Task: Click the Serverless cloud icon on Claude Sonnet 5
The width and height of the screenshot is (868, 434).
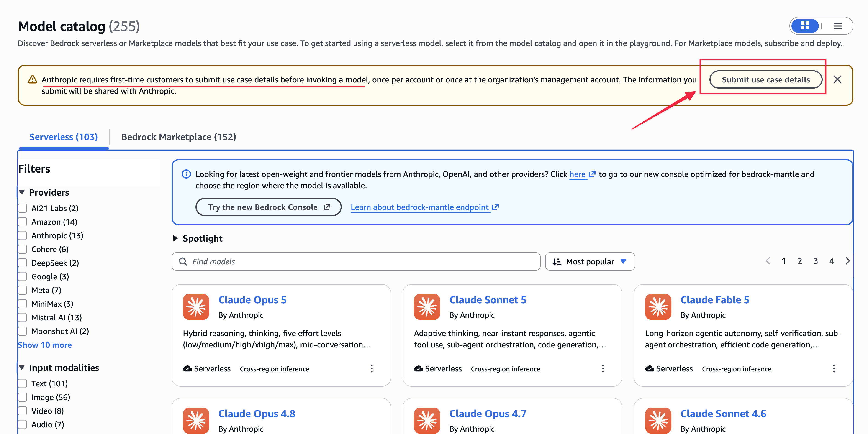Action: click(419, 369)
